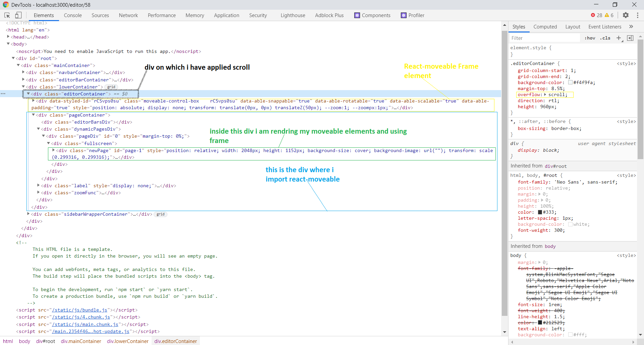Expand the head element node
Image resolution: width=644 pixels, height=345 pixels.
(x=8, y=37)
